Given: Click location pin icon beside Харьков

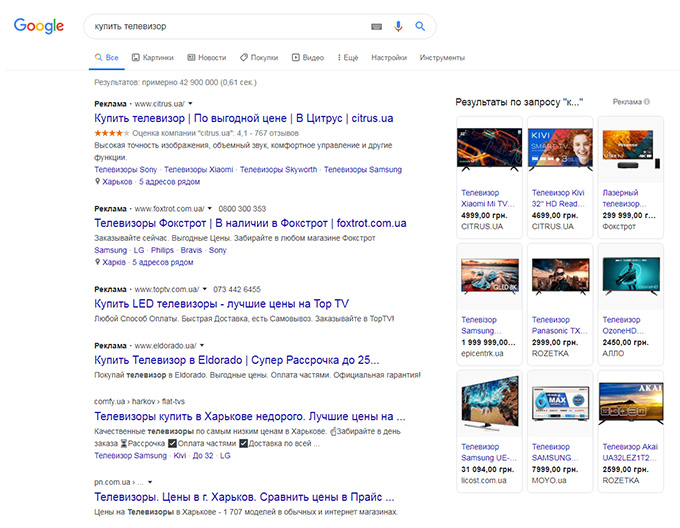Looking at the screenshot, I should pyautogui.click(x=98, y=181).
